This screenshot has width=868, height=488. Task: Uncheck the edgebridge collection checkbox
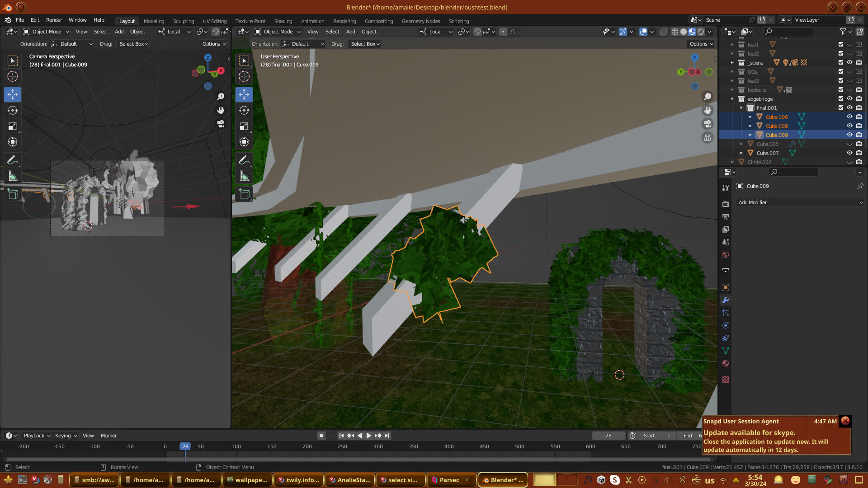click(841, 99)
